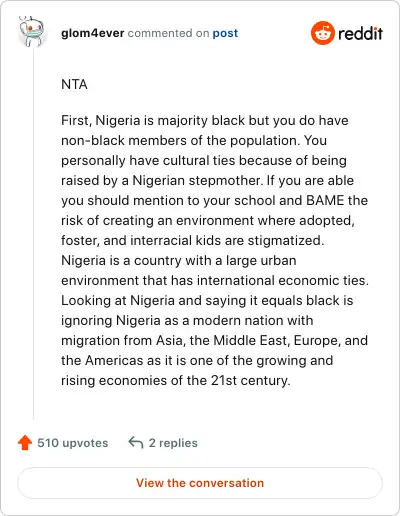Click the "2 replies" label
Image resolution: width=400 pixels, height=516 pixels.
tap(173, 443)
